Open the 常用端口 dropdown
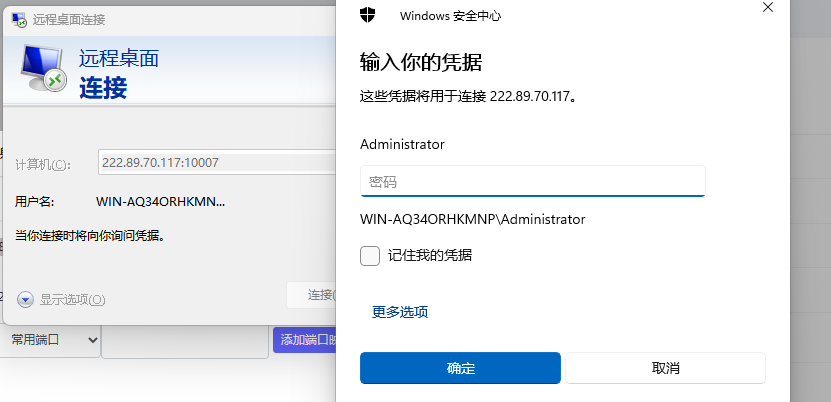Viewport: 831px width, 402px height. [50, 340]
